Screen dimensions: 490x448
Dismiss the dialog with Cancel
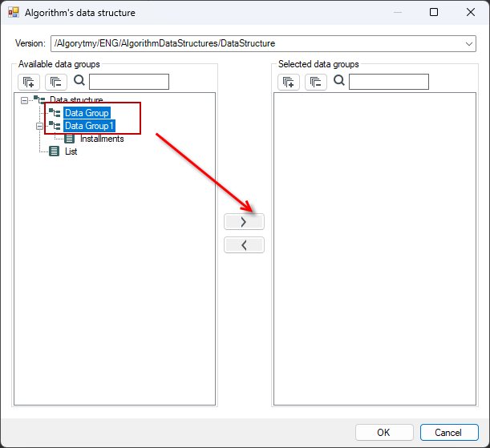coord(449,433)
